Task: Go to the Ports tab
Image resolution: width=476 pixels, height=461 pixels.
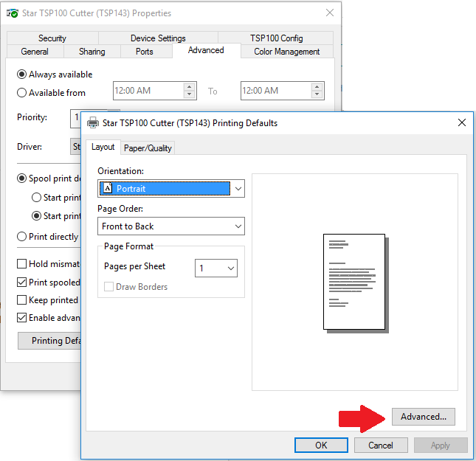Action: point(145,52)
